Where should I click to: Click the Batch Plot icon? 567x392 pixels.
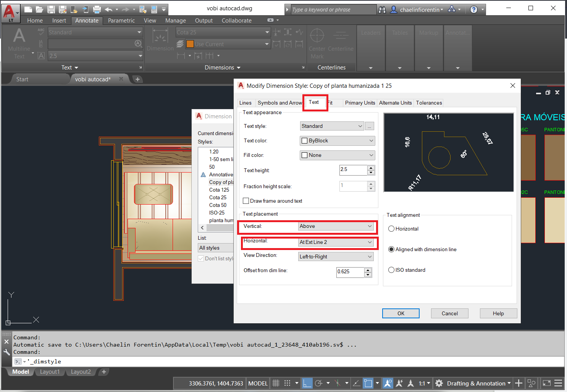click(x=143, y=10)
